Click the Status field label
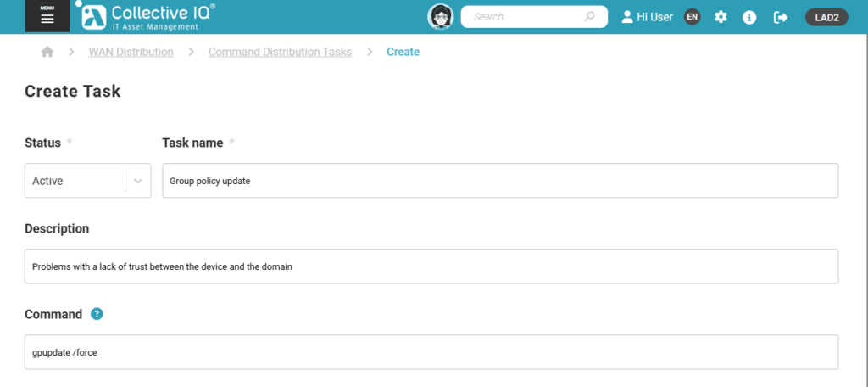Image resolution: width=868 pixels, height=387 pixels. point(42,143)
